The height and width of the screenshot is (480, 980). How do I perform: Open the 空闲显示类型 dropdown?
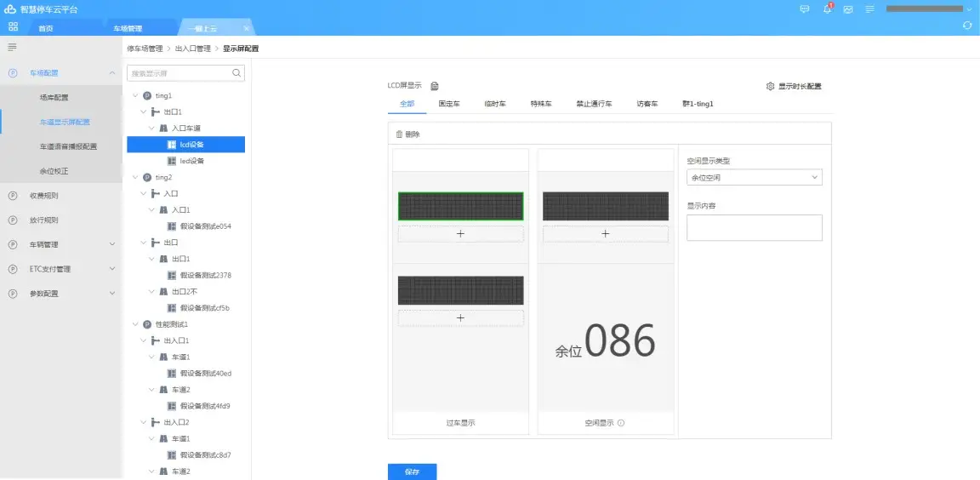754,178
